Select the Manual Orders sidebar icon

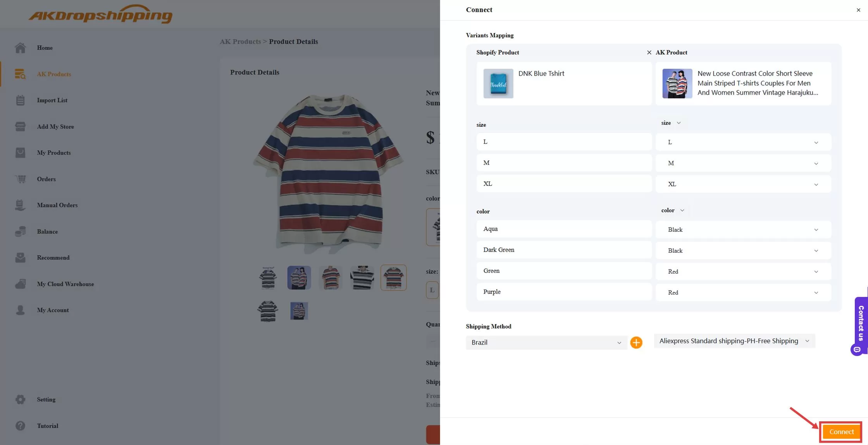(x=20, y=205)
